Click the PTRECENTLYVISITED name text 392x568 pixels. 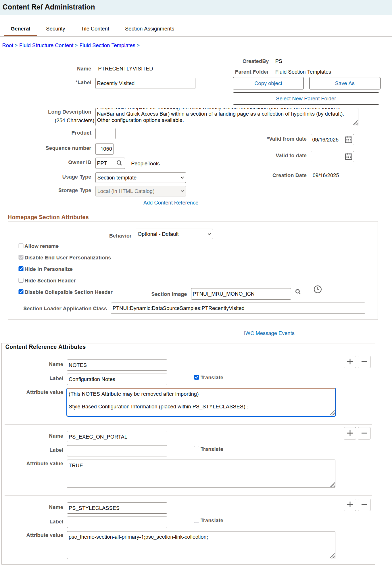tap(125, 69)
